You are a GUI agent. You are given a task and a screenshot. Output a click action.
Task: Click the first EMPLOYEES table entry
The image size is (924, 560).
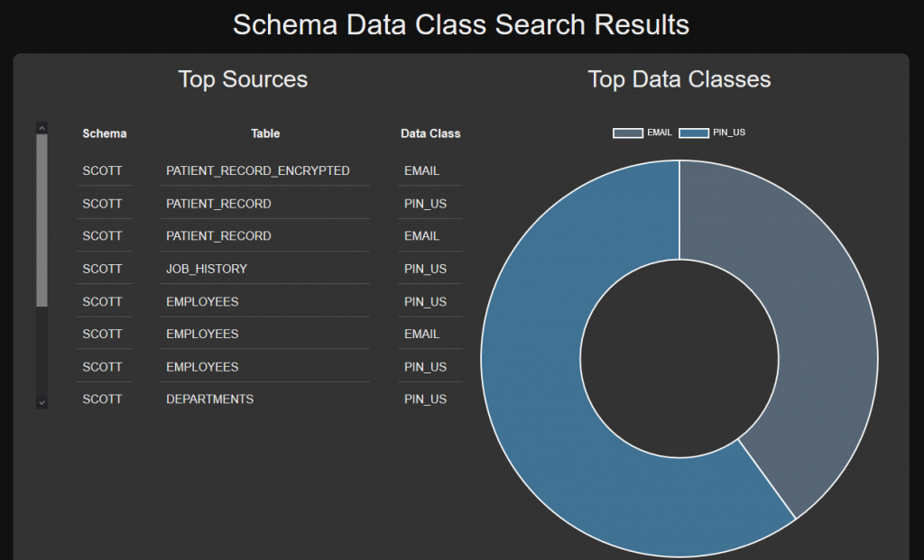point(202,301)
